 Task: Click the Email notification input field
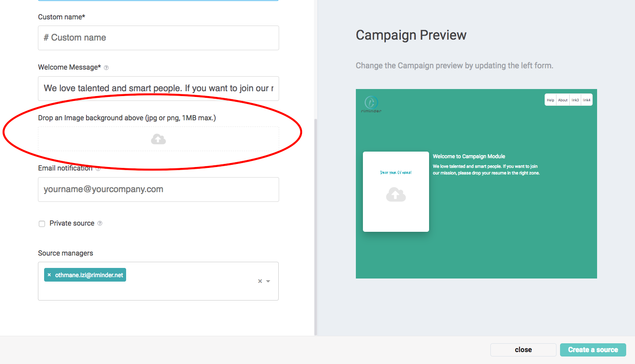[158, 189]
